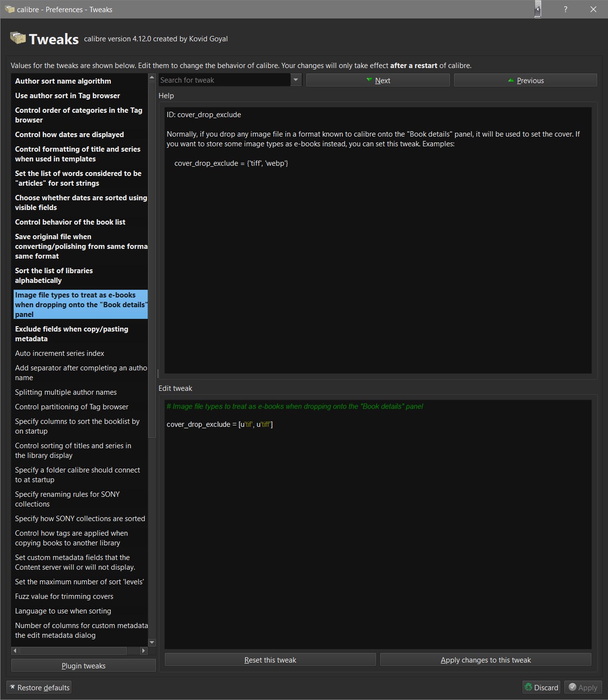Screen dimensions: 608x700
Task: Click the horizontal scrollbar thumb under tweak list
Action: coord(73,650)
